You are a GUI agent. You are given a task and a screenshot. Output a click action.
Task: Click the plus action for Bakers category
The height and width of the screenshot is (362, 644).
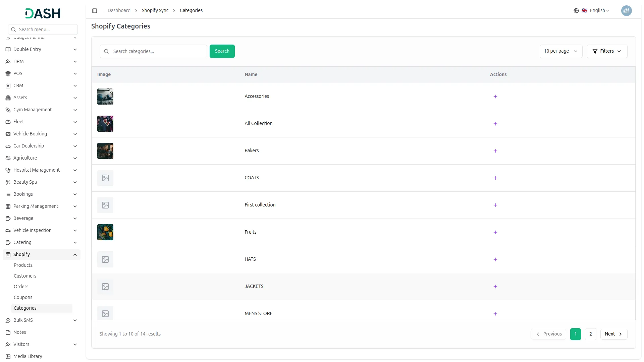(x=495, y=150)
